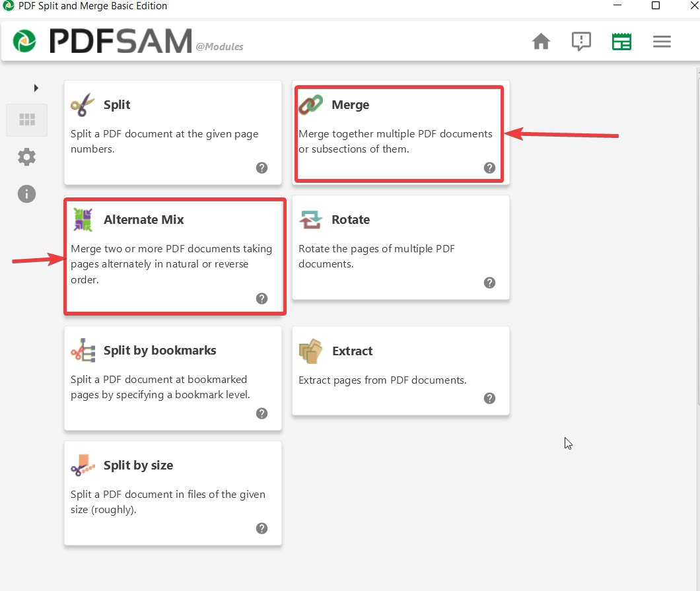Open the Split by bookmarks title
Screen dimensions: 700x591
pos(160,351)
